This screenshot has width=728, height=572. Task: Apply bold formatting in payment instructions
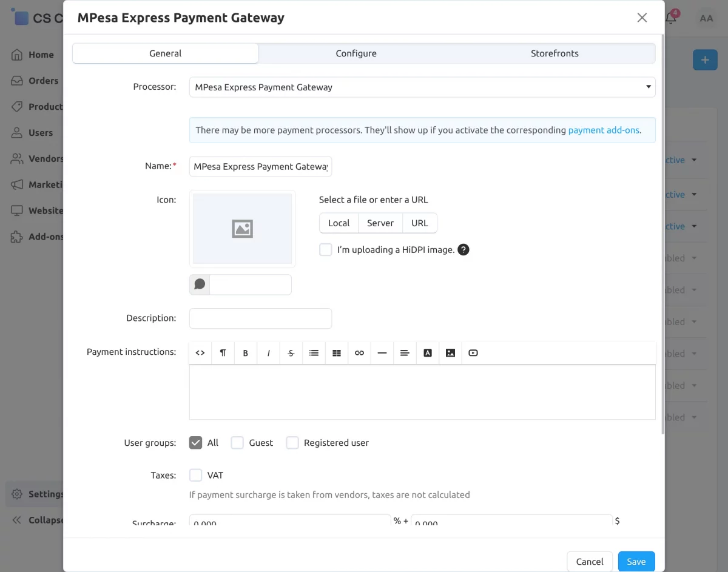(x=246, y=353)
